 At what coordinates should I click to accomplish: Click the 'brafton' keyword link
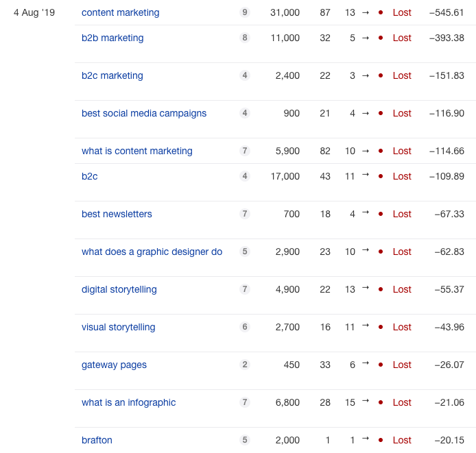click(x=97, y=440)
